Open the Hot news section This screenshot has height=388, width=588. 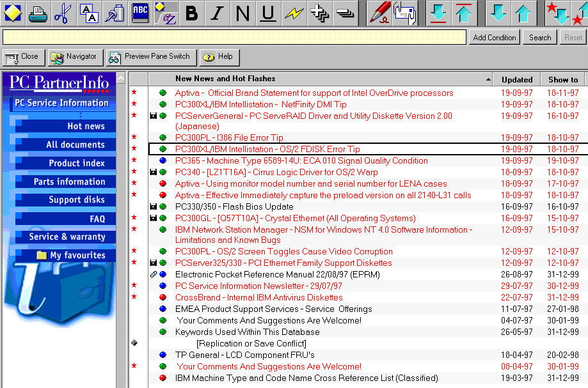(86, 126)
